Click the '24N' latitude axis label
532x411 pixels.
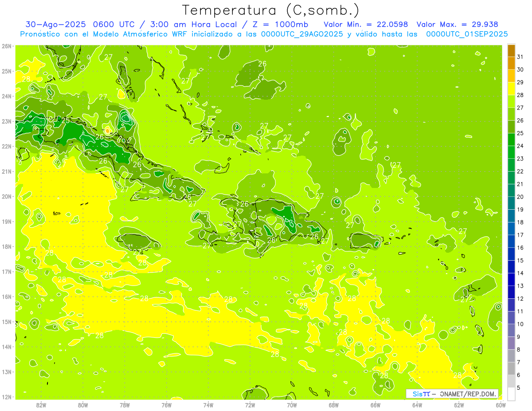click(7, 96)
